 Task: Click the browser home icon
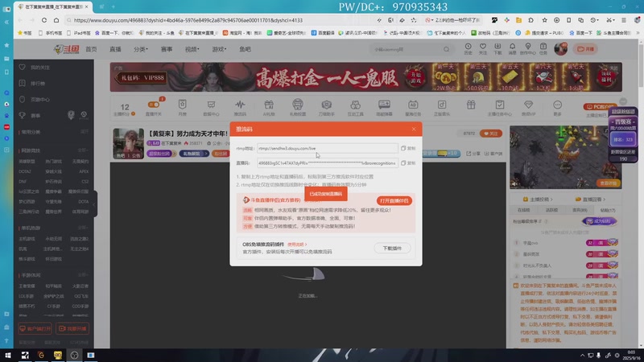tap(56, 20)
